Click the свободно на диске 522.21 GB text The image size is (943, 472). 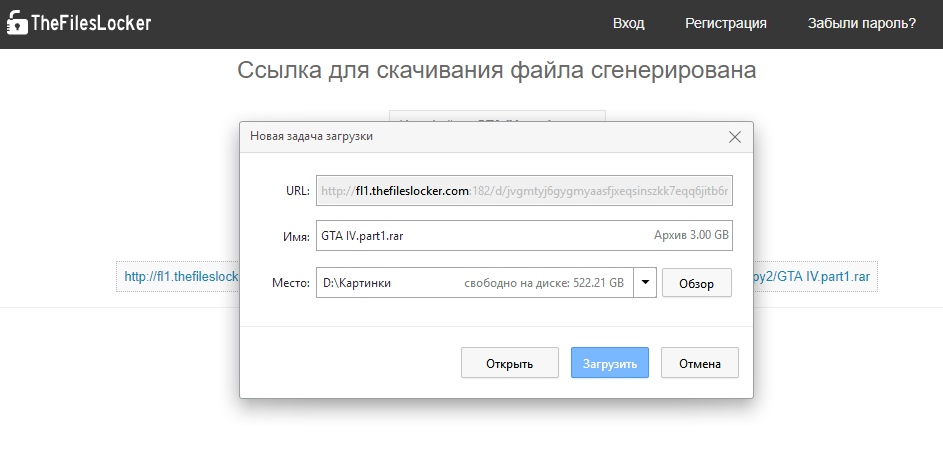(x=544, y=283)
